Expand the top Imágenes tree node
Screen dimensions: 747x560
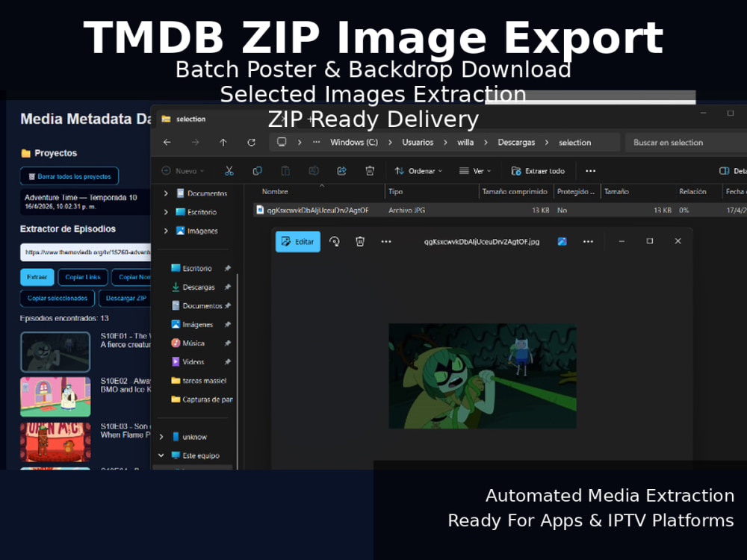(x=166, y=231)
